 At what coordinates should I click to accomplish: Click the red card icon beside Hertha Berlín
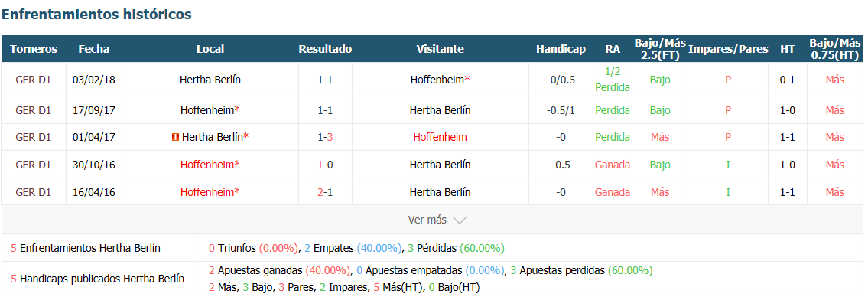click(x=175, y=138)
